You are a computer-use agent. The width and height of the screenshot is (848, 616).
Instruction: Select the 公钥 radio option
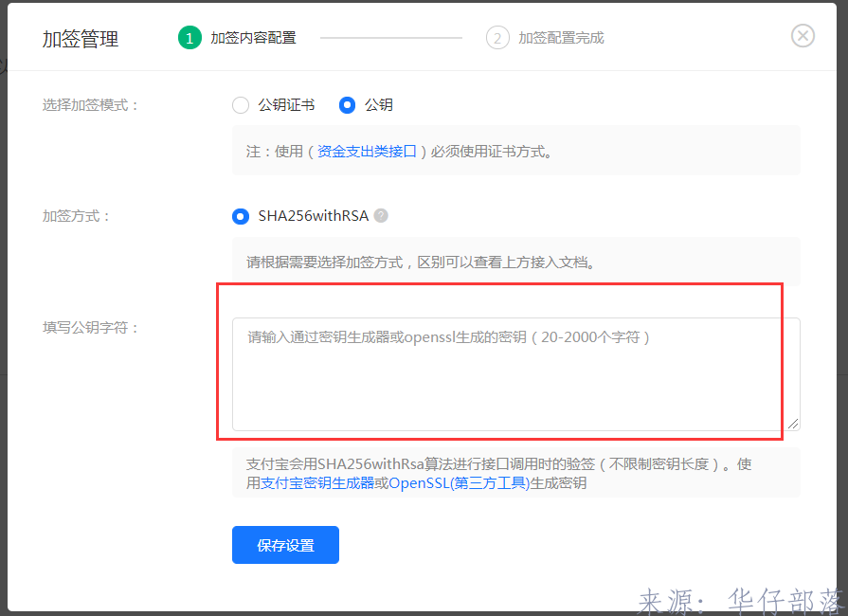point(347,105)
